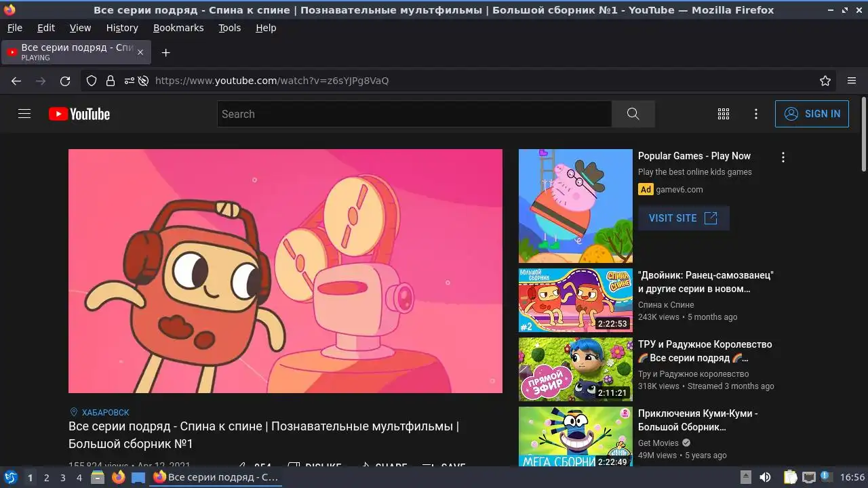Click the Спина к Спине channel name
This screenshot has height=488, width=868.
pyautogui.click(x=666, y=305)
